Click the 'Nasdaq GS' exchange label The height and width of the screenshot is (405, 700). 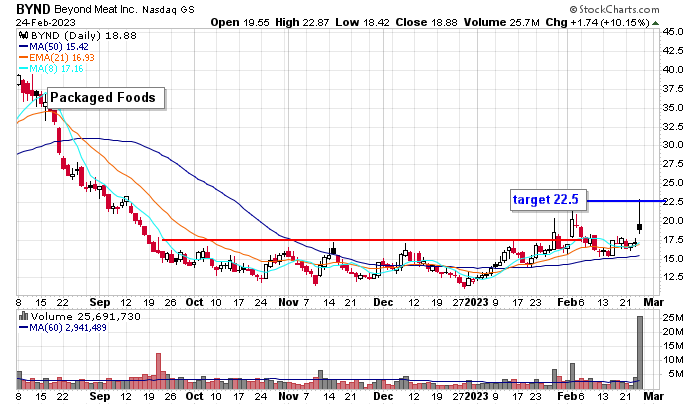click(168, 9)
